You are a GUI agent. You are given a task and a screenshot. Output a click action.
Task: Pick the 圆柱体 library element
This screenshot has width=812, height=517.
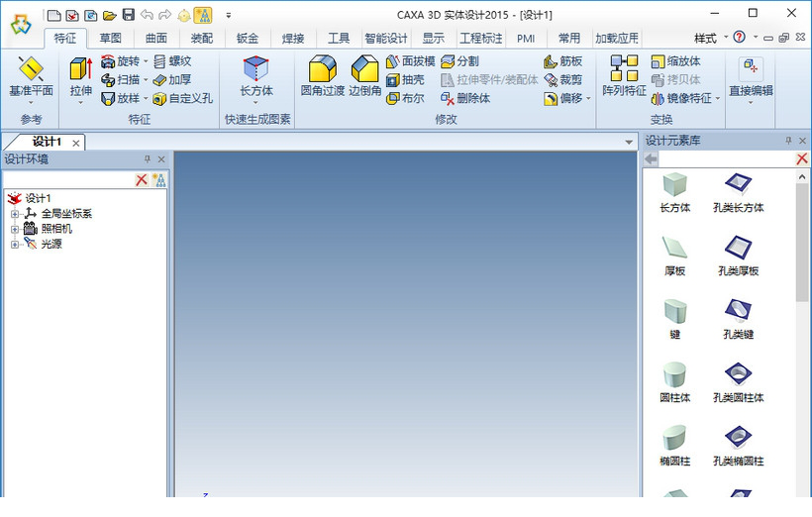point(674,383)
